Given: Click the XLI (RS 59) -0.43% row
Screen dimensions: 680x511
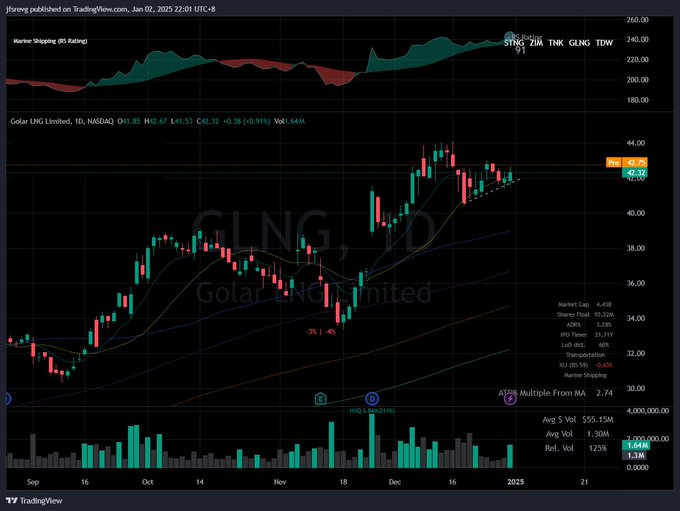Looking at the screenshot, I should 585,365.
